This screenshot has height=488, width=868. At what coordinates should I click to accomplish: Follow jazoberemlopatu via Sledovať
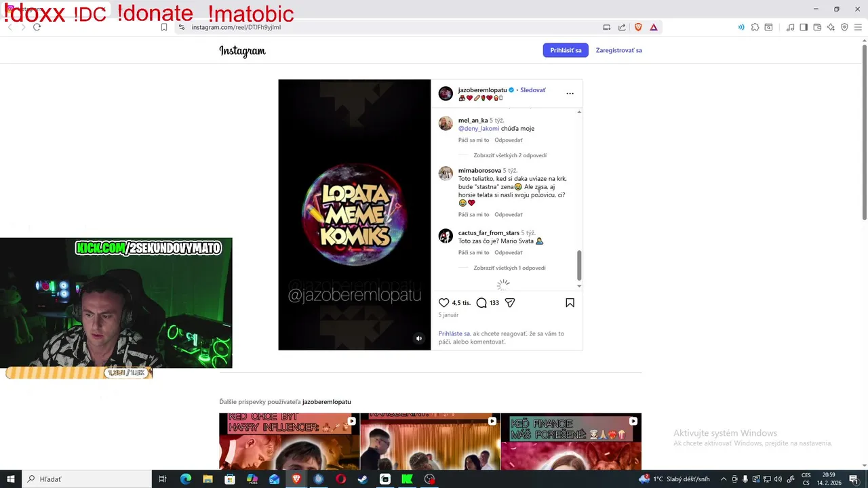[x=532, y=90]
